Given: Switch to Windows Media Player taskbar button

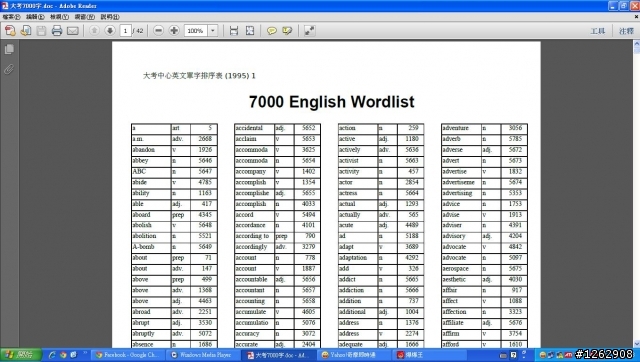Looking at the screenshot, I should click(x=204, y=355).
